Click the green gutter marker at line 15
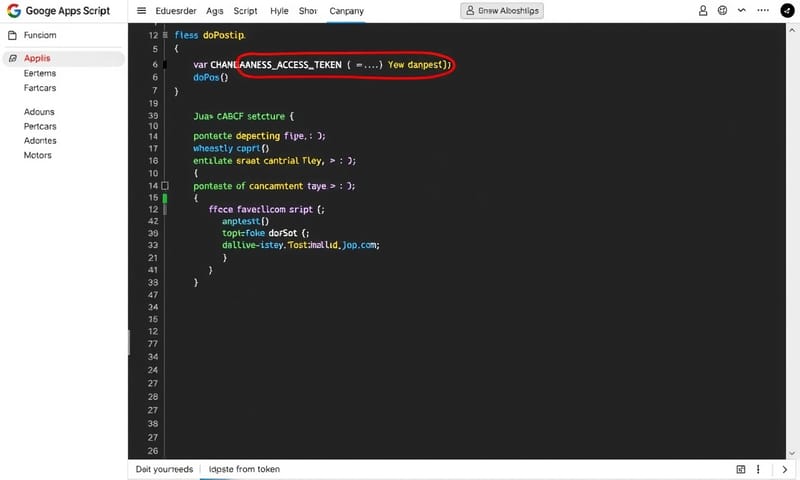 tap(165, 198)
